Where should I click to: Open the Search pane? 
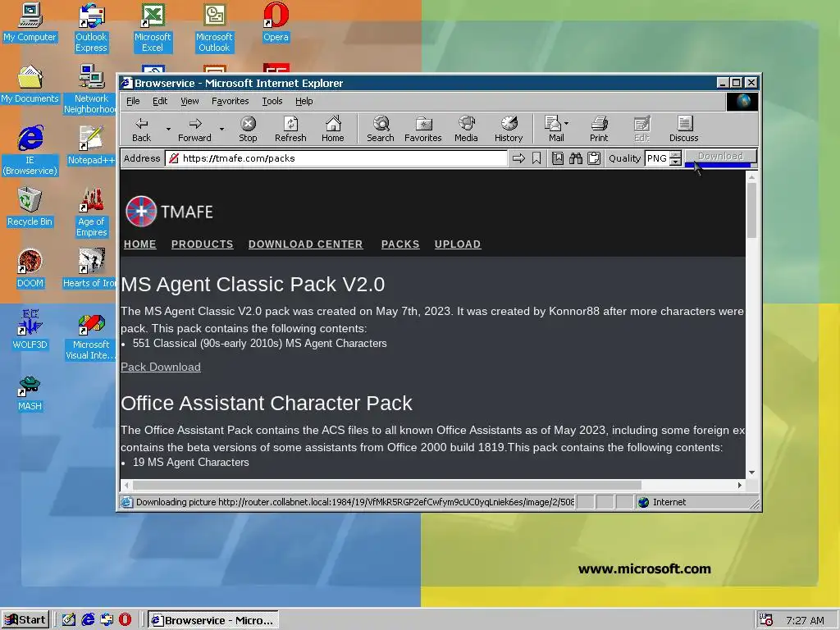pos(381,129)
